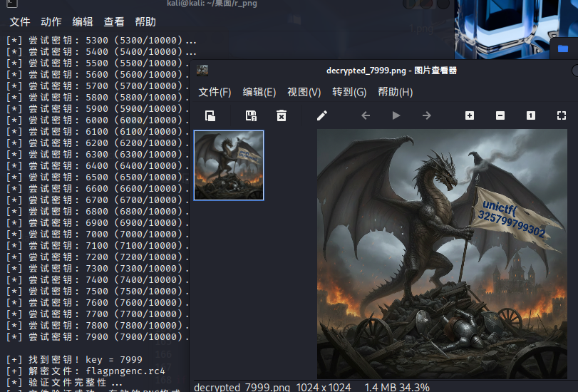Click the Zoom in plus icon
This screenshot has height=392, width=578.
470,115
